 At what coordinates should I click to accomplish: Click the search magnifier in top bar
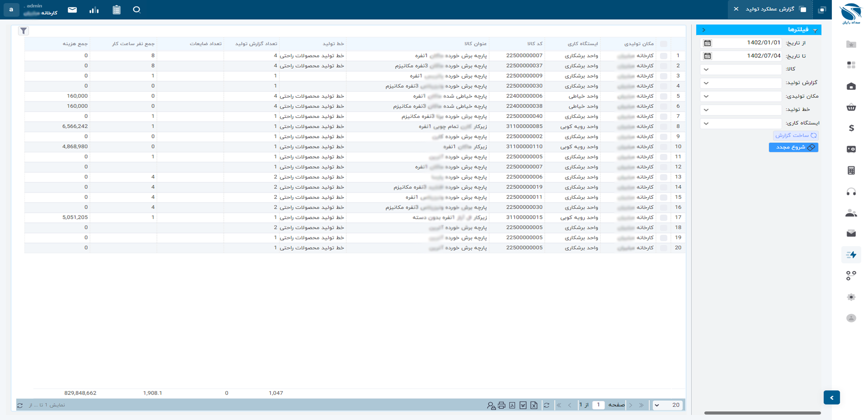pyautogui.click(x=137, y=10)
